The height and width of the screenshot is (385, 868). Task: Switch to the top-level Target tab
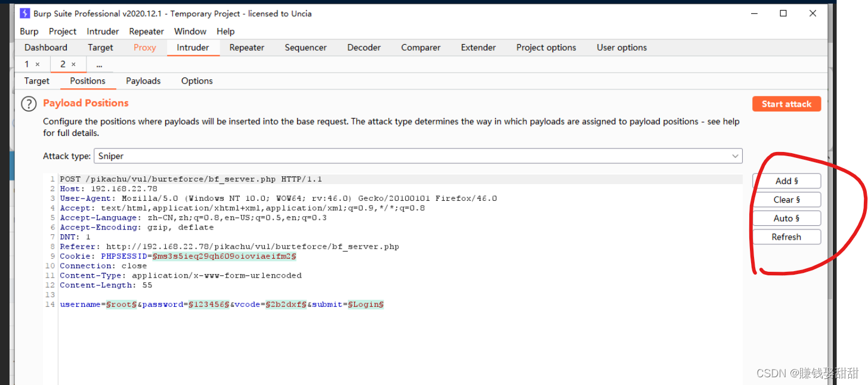(x=100, y=48)
